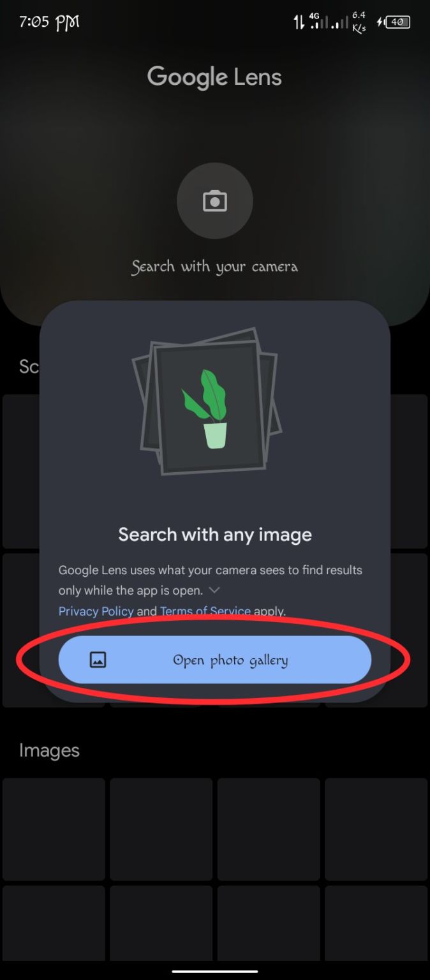The image size is (430, 980).
Task: Tap the charging bolt icon
Action: pyautogui.click(x=381, y=22)
